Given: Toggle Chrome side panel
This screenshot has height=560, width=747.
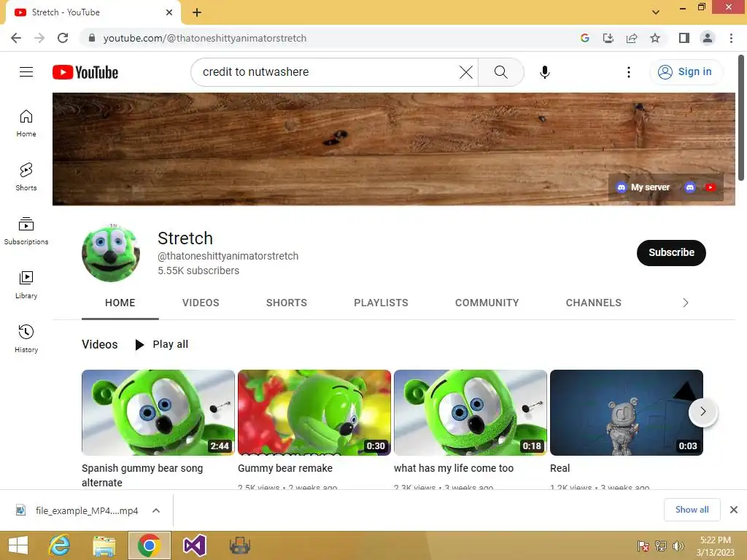Looking at the screenshot, I should click(x=684, y=38).
